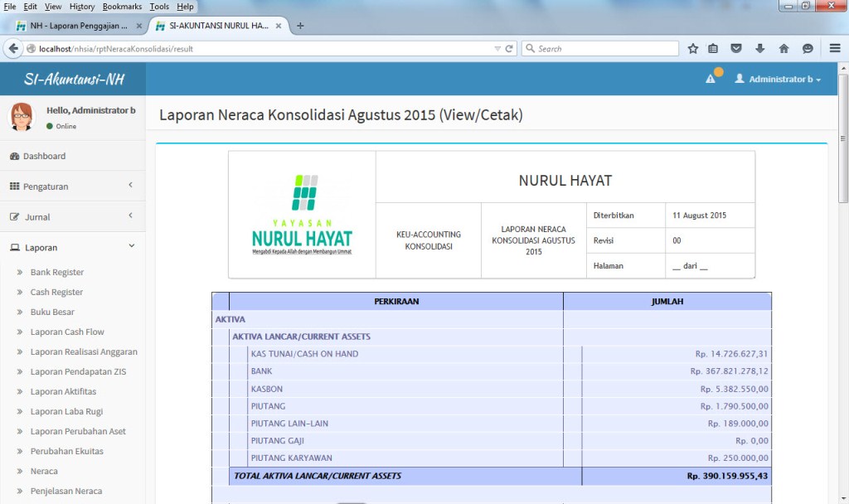This screenshot has width=849, height=504.
Task: Open the Firefox hamburger menu
Action: [x=835, y=49]
